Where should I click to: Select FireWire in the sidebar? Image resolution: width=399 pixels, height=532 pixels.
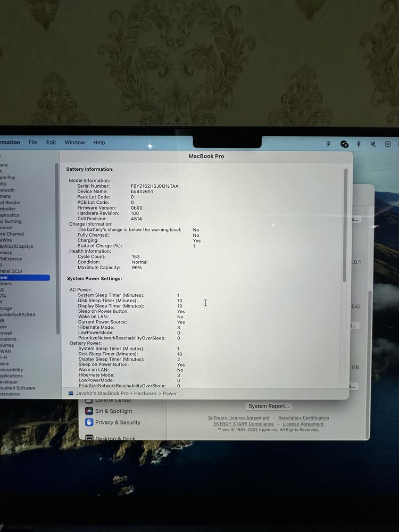pyautogui.click(x=6, y=240)
